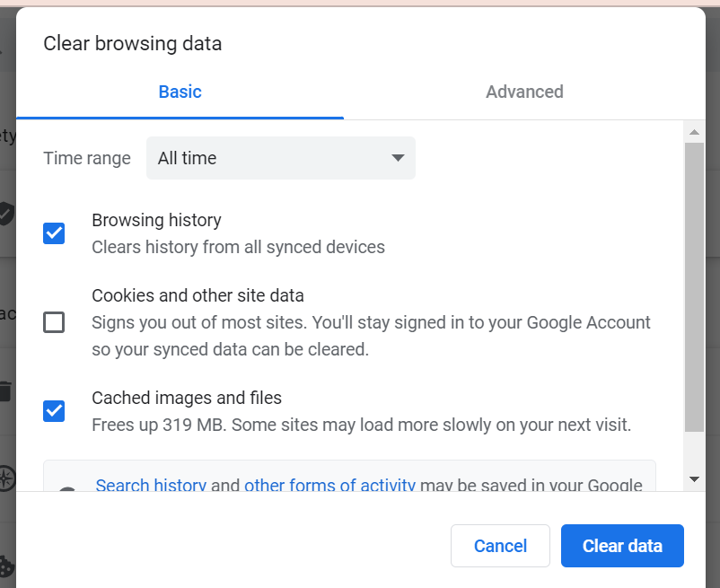Click the Cached images and files label
720x588 pixels.
pos(187,398)
